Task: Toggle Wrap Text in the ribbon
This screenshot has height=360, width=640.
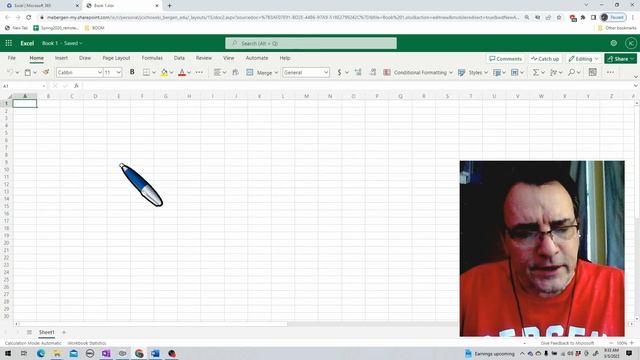Action: pos(235,72)
